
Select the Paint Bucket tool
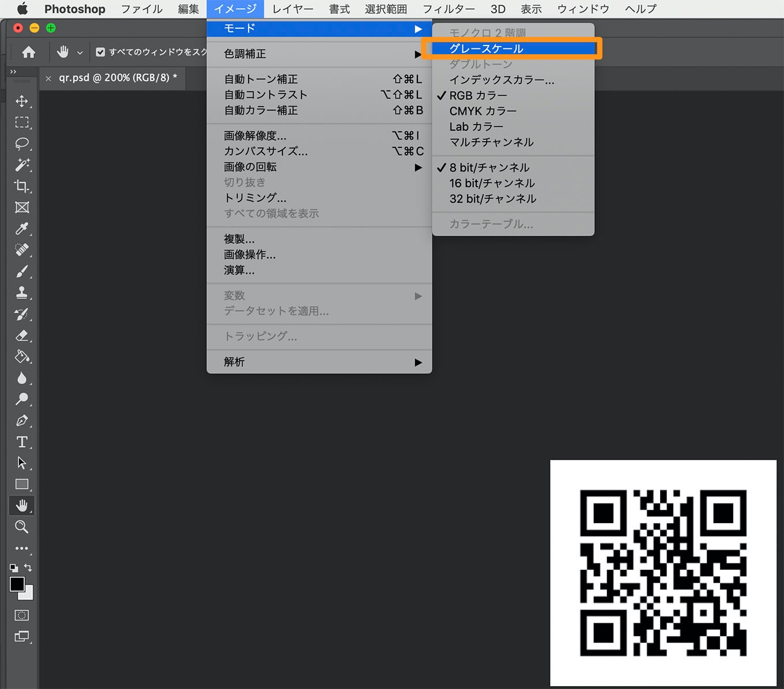[22, 357]
